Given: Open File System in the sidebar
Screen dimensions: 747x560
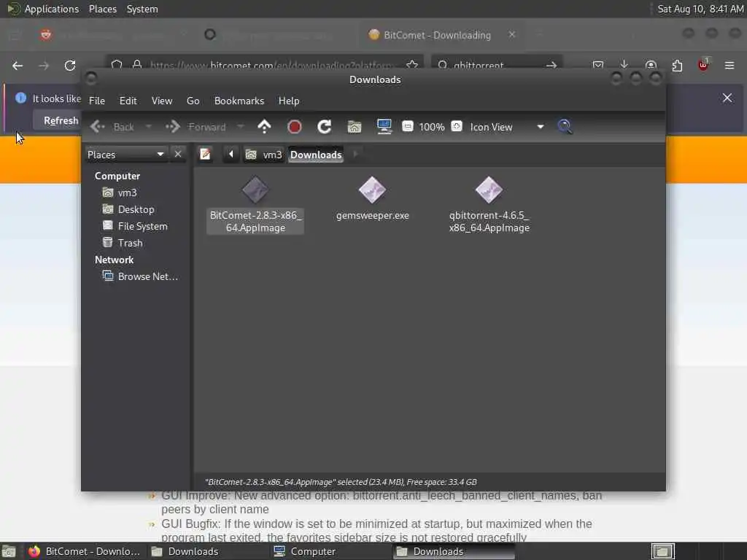Looking at the screenshot, I should (x=142, y=226).
